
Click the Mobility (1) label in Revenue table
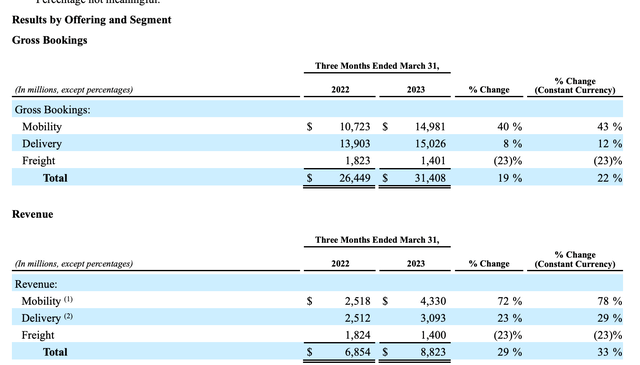tap(47, 301)
